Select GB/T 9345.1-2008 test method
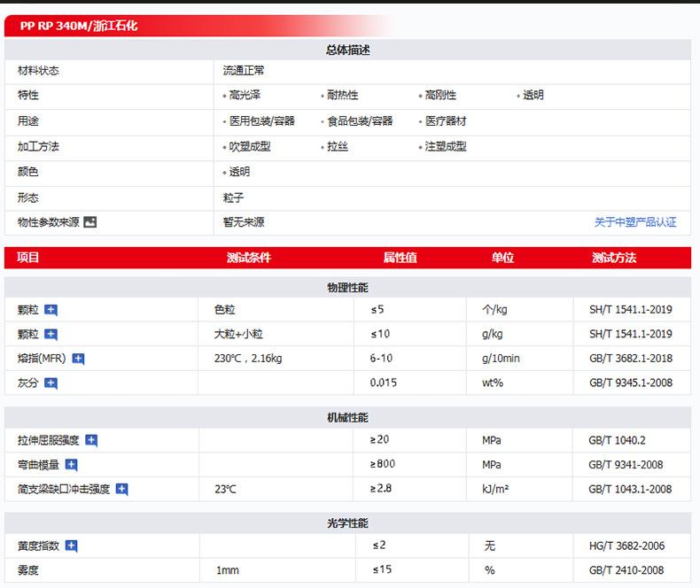 click(x=630, y=383)
